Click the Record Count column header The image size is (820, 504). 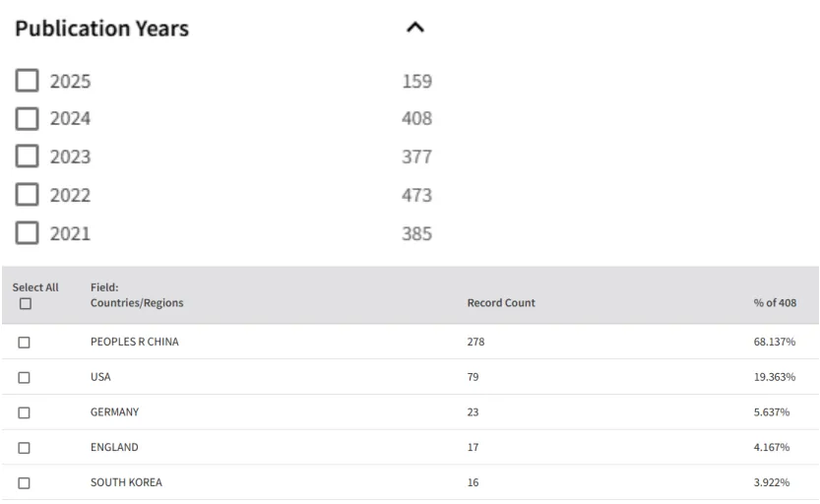[501, 303]
